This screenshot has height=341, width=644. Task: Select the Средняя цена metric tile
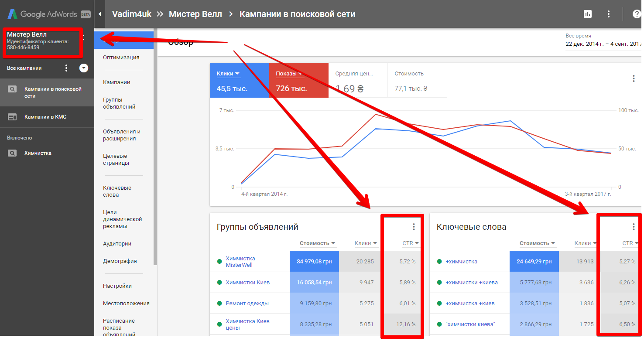point(358,80)
